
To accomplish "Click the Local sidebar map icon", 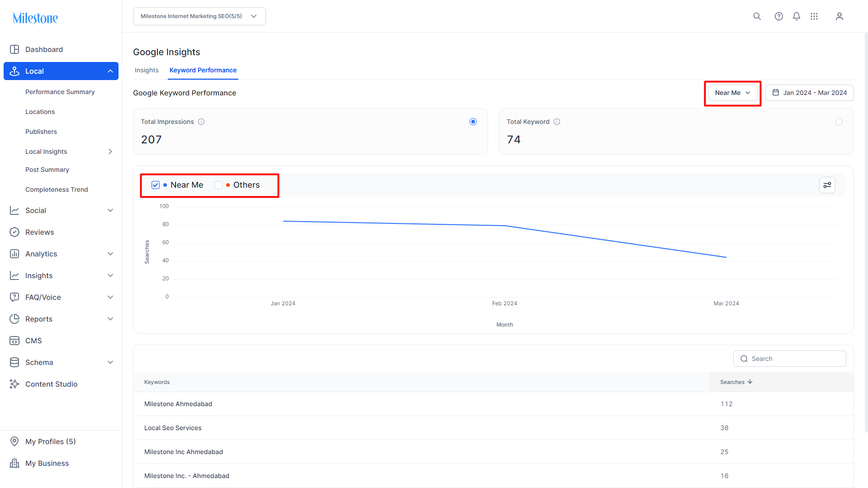I will 14,71.
